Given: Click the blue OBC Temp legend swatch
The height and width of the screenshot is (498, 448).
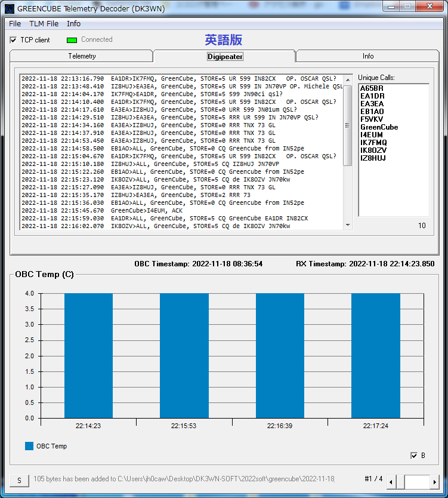Looking at the screenshot, I should click(x=29, y=446).
